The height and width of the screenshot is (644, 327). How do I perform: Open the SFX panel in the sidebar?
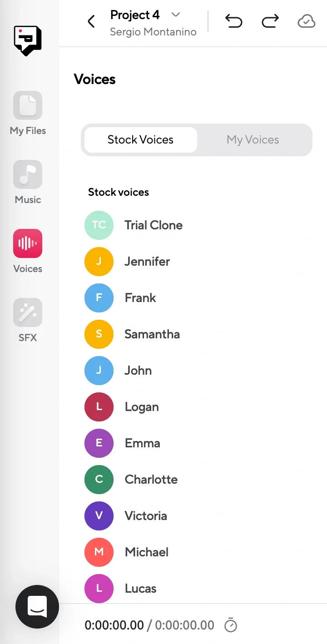(27, 319)
